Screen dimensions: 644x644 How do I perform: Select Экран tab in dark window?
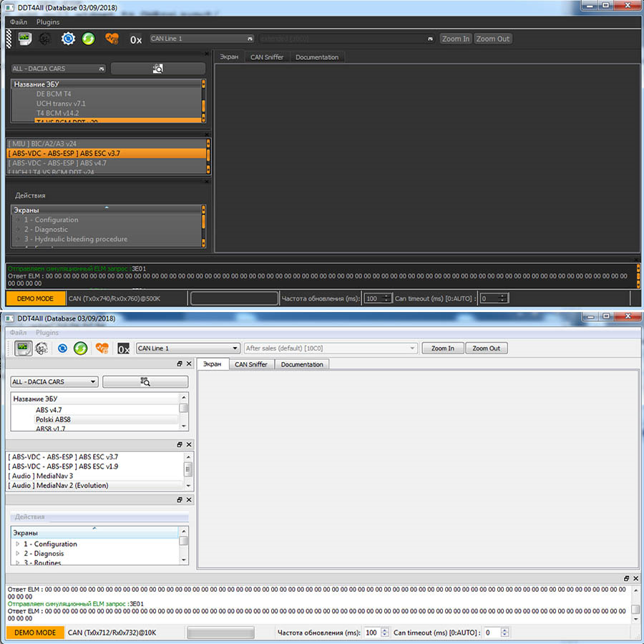229,57
